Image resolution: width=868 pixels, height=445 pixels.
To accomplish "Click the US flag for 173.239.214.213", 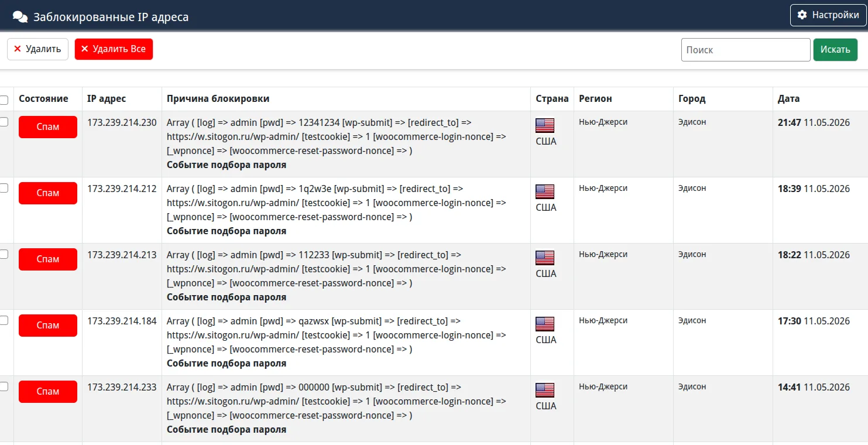I will pos(545,258).
